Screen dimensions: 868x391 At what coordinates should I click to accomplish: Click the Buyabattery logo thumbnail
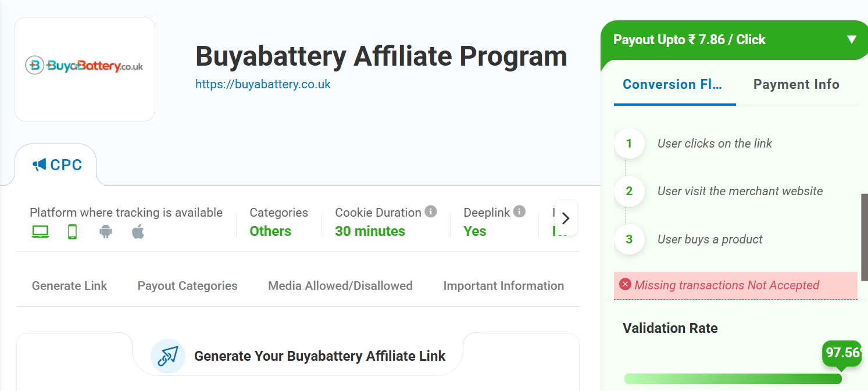85,69
